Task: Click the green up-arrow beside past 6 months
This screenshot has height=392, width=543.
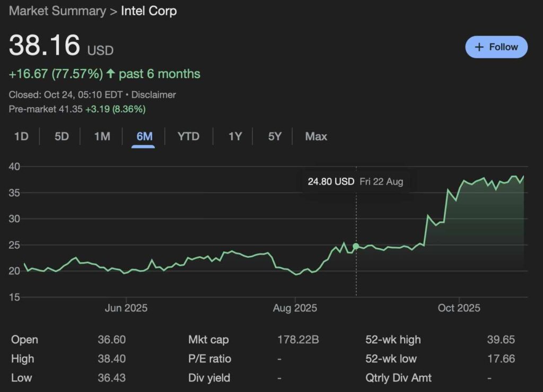Action: (110, 74)
